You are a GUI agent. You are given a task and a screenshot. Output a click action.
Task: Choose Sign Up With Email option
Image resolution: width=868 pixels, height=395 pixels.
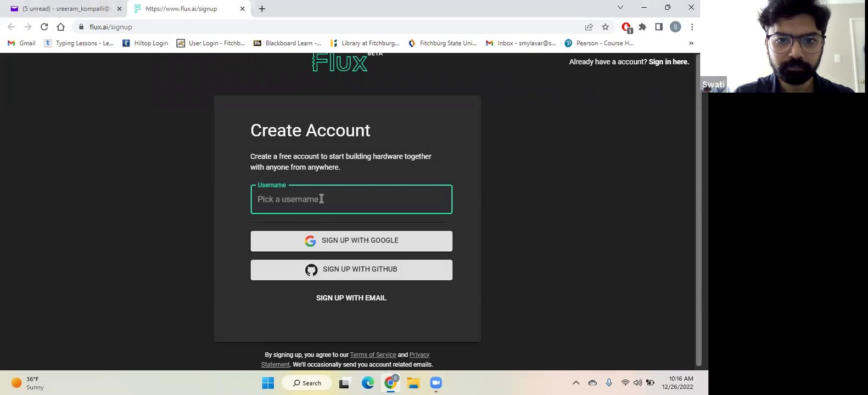coord(351,298)
